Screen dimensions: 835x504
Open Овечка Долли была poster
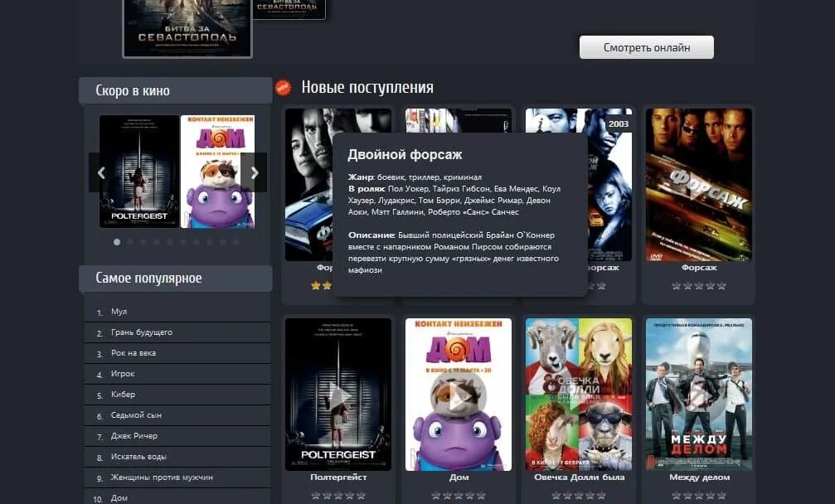578,395
